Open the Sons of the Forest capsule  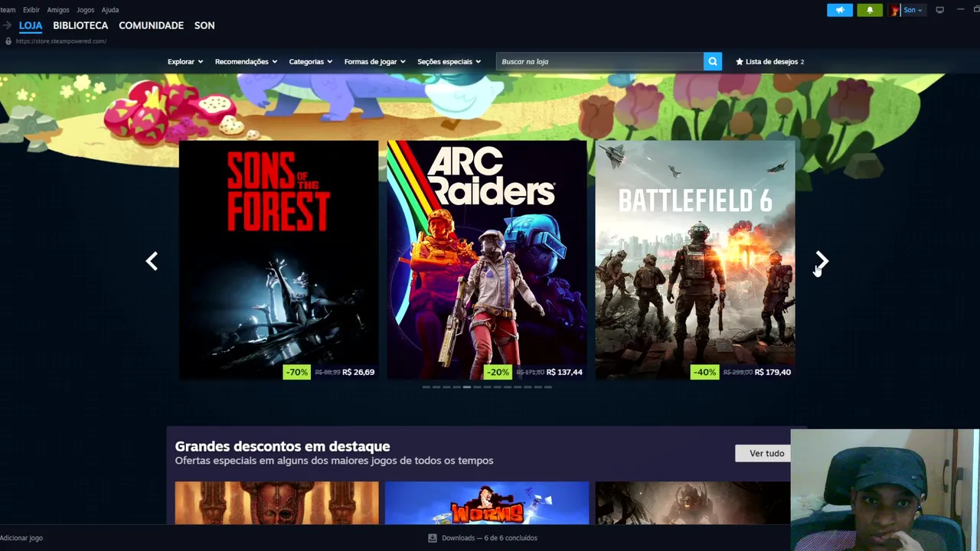[279, 260]
